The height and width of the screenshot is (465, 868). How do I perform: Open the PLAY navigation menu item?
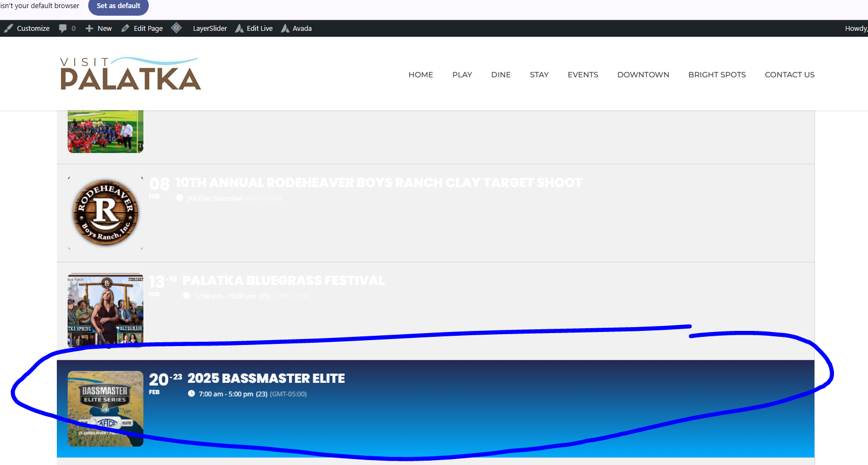tap(462, 75)
